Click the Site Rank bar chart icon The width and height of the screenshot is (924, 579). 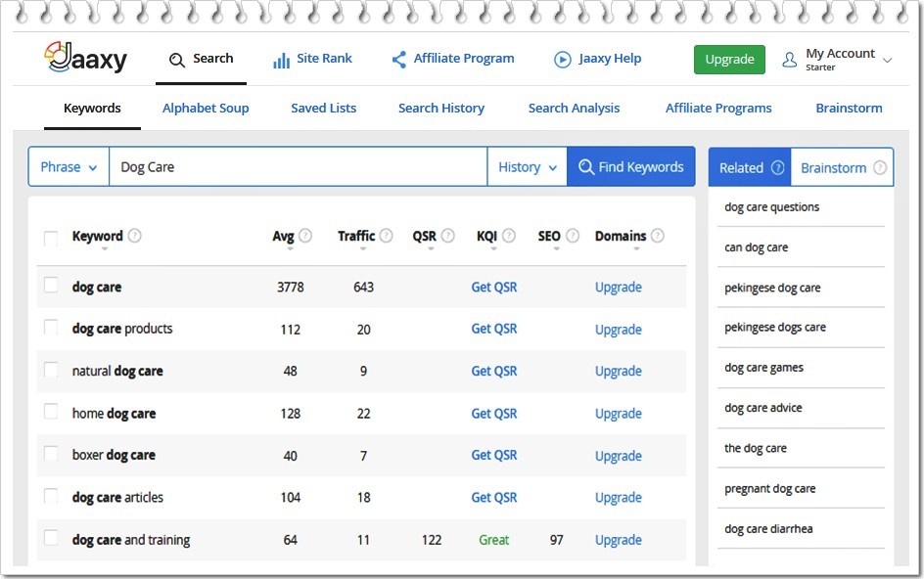tap(281, 60)
